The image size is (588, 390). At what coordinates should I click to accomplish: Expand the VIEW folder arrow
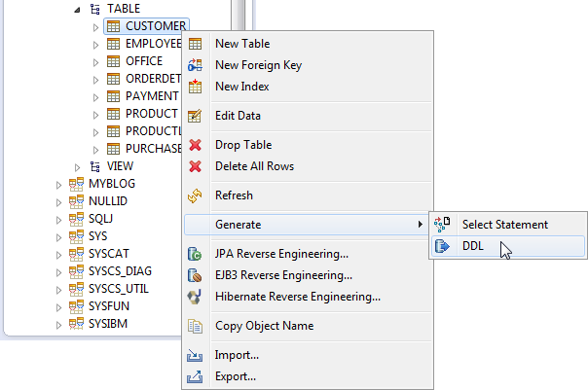pyautogui.click(x=77, y=166)
